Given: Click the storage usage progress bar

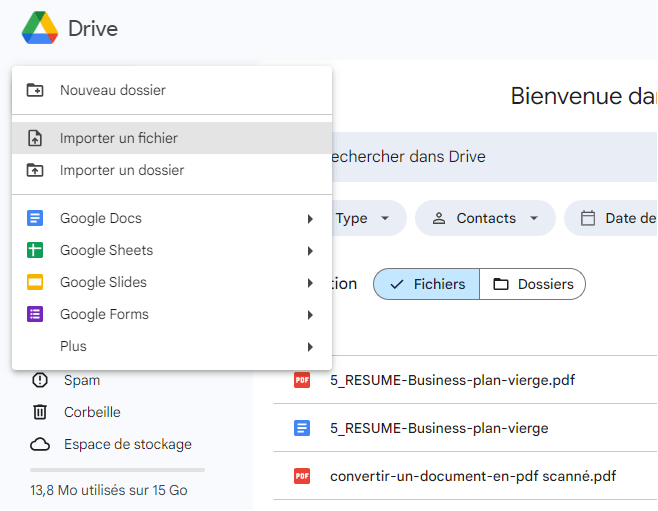Looking at the screenshot, I should 118,470.
